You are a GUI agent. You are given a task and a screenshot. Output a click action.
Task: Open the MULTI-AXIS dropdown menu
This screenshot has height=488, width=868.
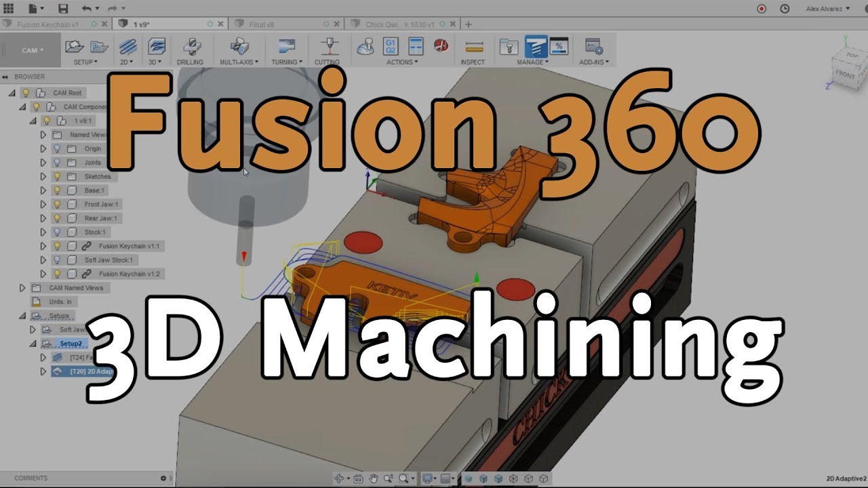[239, 62]
